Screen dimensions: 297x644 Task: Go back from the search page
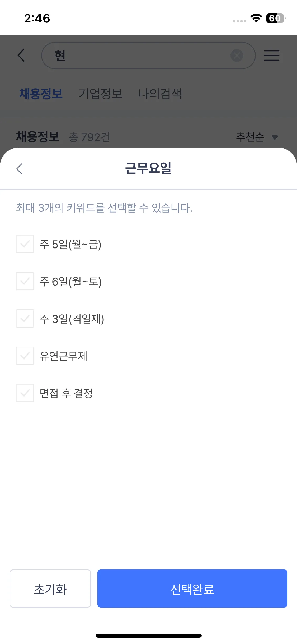21,55
